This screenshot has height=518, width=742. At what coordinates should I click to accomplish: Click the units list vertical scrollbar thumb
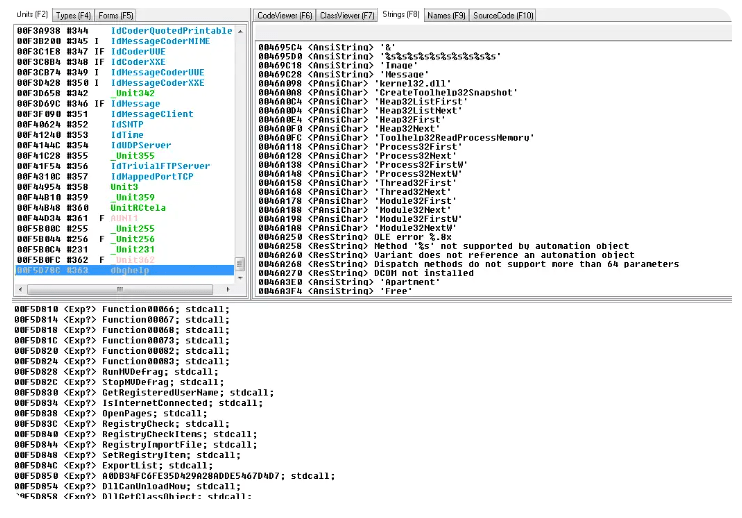[240, 263]
